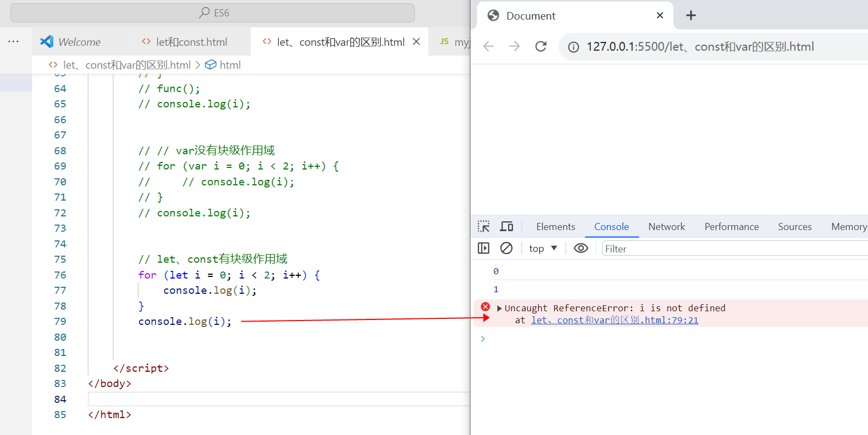Reload the page with the refresh icon
Screen dimensions: 868x435
[x=541, y=46]
